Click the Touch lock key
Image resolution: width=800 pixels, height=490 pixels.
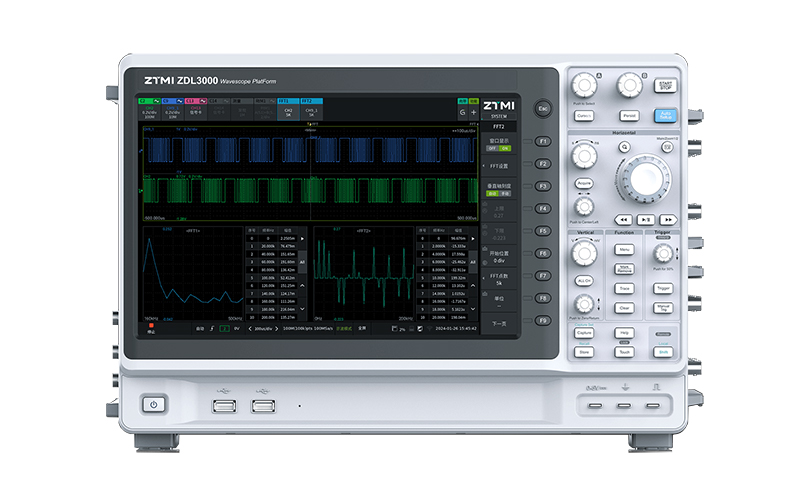tap(624, 352)
